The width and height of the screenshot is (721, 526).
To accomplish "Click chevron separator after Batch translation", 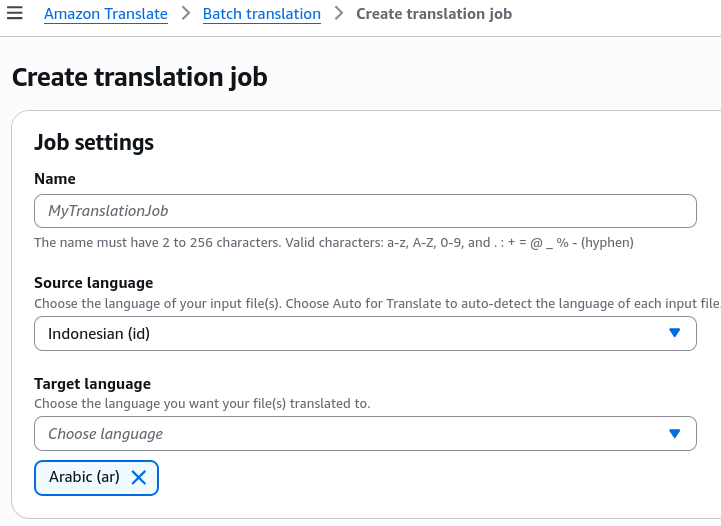I will click(339, 13).
